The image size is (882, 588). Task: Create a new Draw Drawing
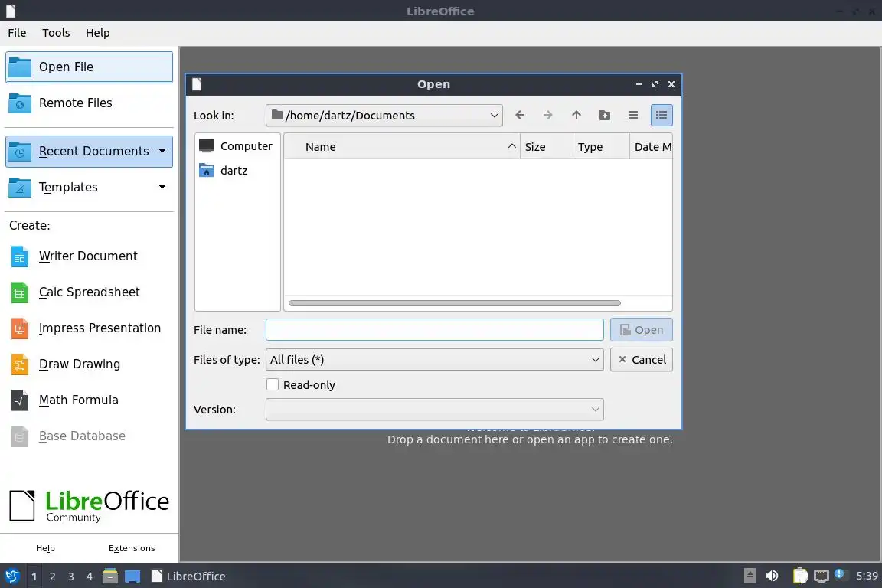89,364
